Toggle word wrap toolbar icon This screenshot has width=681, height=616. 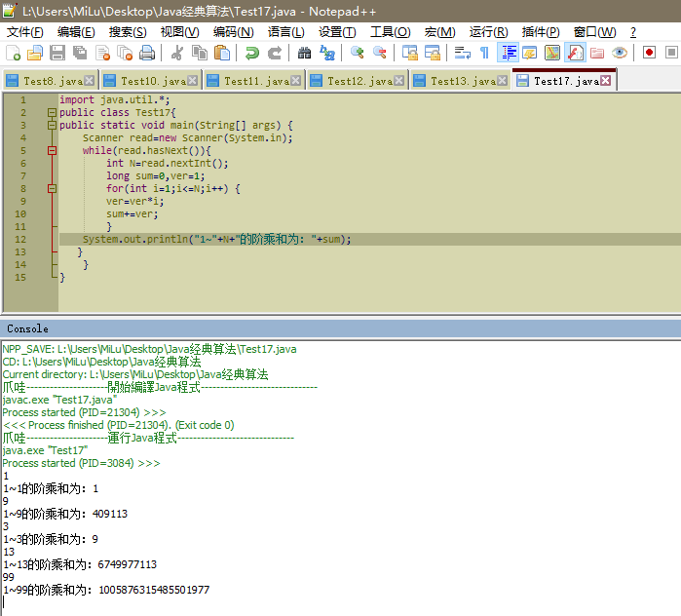tap(462, 53)
